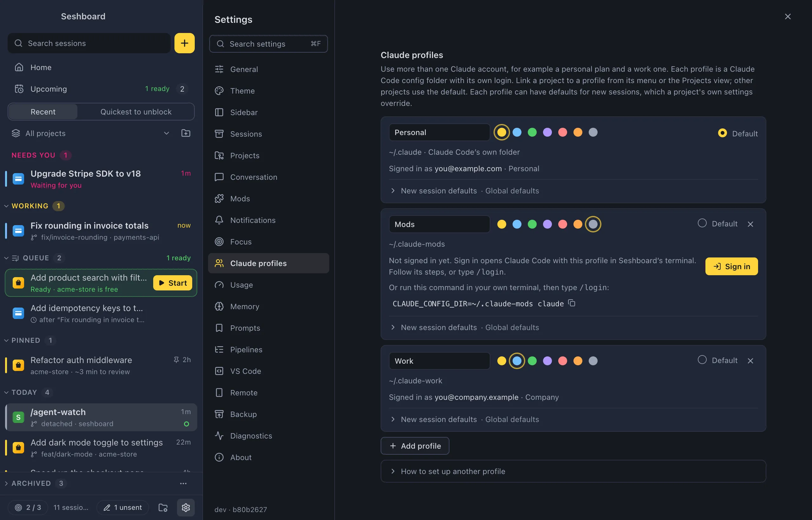Open the archived section three-dots menu
The width and height of the screenshot is (812, 520).
pyautogui.click(x=183, y=483)
